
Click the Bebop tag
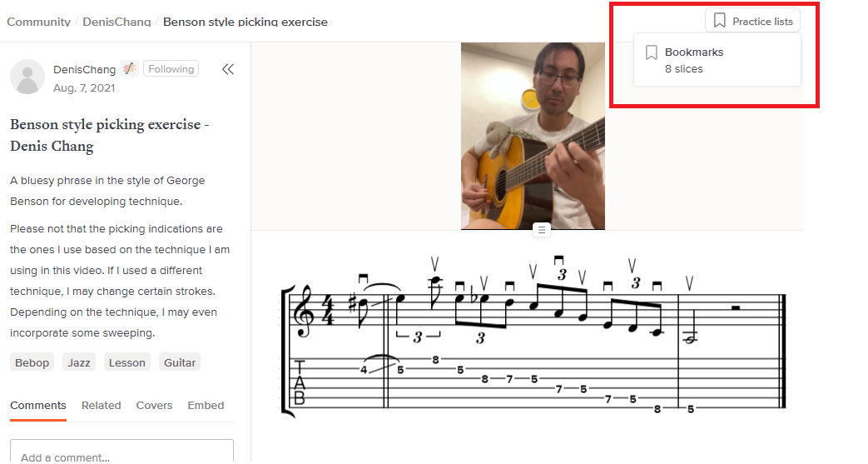tap(32, 362)
